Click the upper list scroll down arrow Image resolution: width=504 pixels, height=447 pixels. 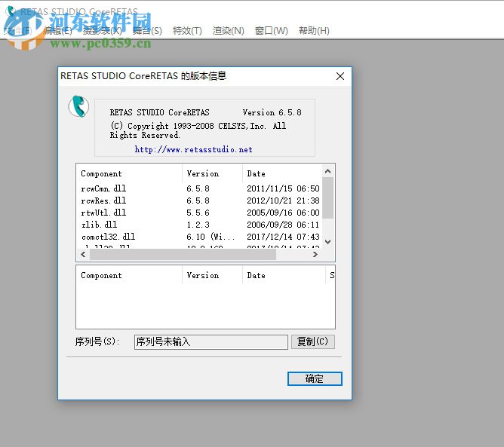click(x=328, y=242)
